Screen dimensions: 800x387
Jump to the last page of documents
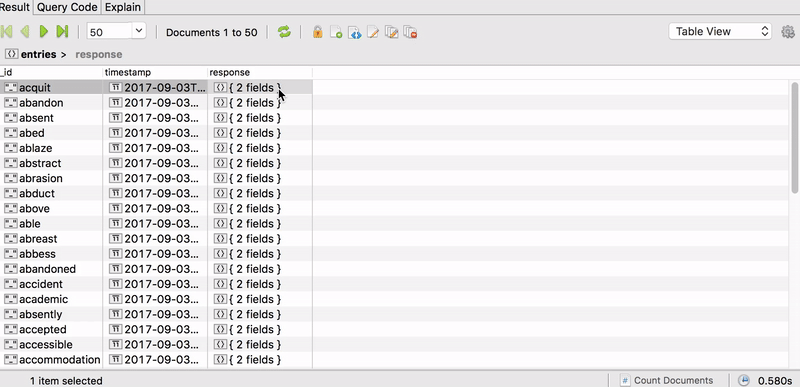(62, 32)
